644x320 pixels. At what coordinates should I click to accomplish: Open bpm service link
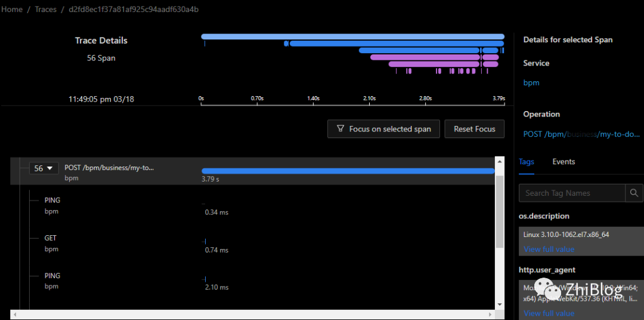coord(531,82)
